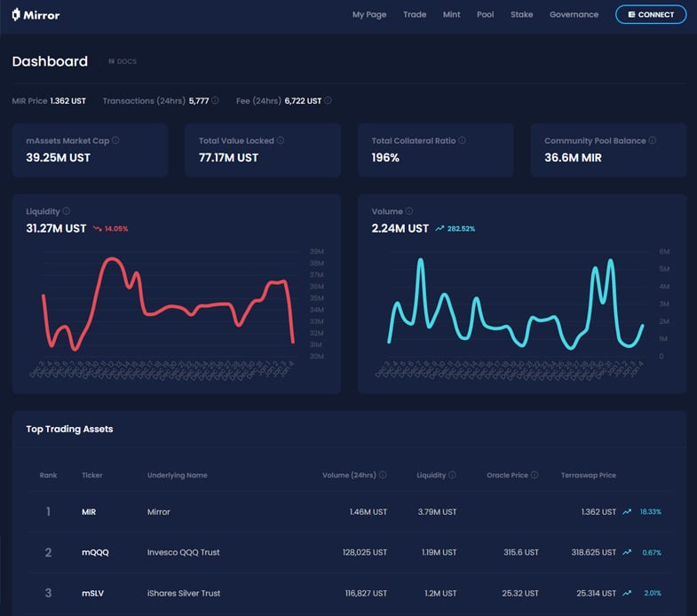Click the 39.25M UST market cap value
The image size is (697, 616).
tap(59, 158)
